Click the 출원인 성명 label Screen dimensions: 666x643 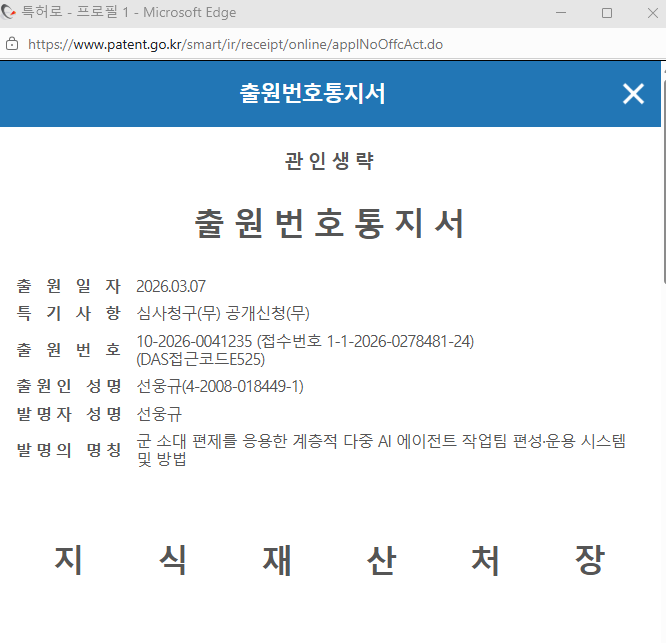(69, 386)
